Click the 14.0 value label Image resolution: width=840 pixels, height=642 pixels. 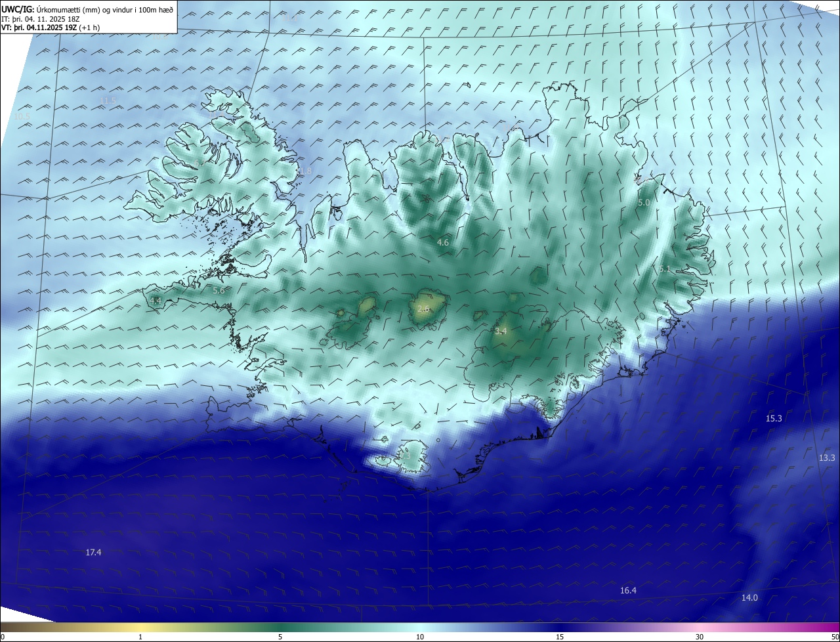click(749, 597)
